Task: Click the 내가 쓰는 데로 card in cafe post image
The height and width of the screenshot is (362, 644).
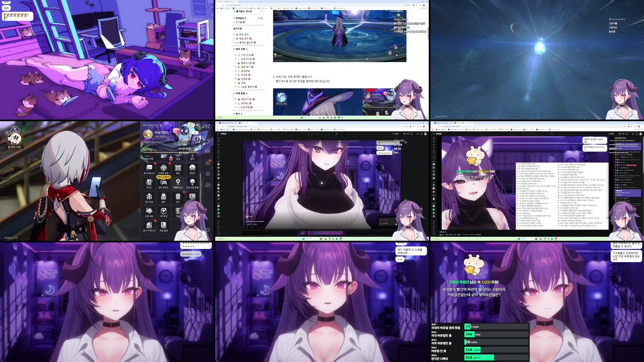Action: coord(281,99)
